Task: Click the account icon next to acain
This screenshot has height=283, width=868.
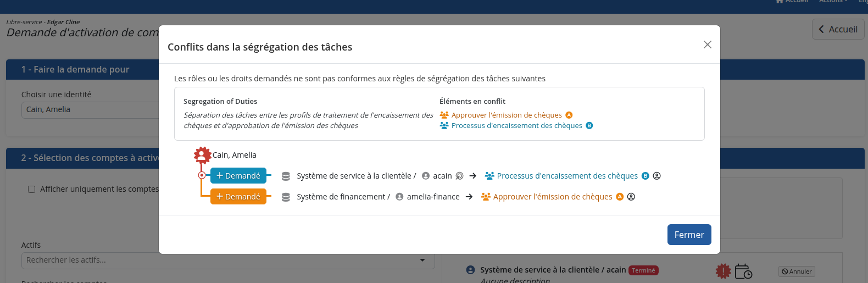Action: [x=426, y=176]
